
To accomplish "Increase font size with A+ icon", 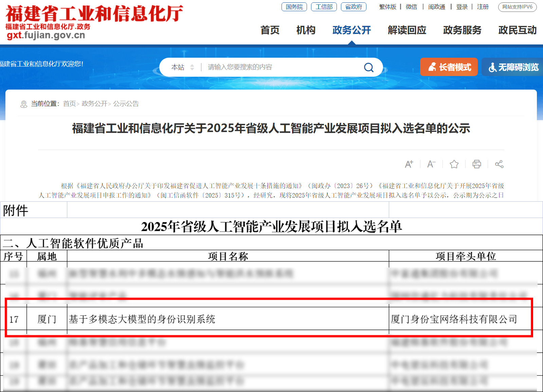I will click(409, 164).
